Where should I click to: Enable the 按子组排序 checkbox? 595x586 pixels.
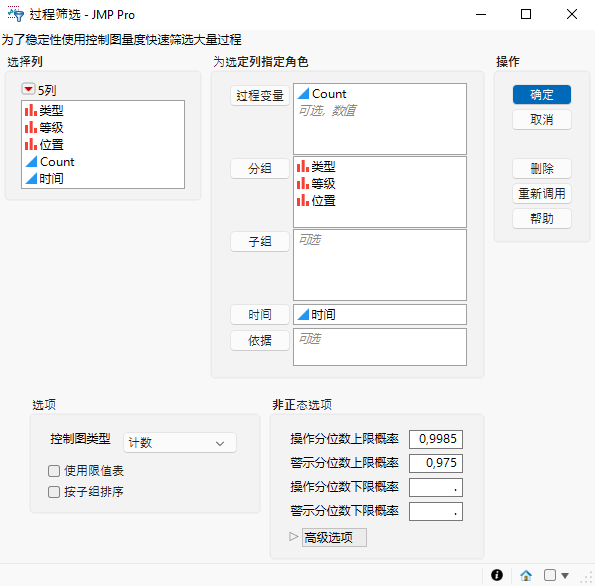pyautogui.click(x=54, y=492)
